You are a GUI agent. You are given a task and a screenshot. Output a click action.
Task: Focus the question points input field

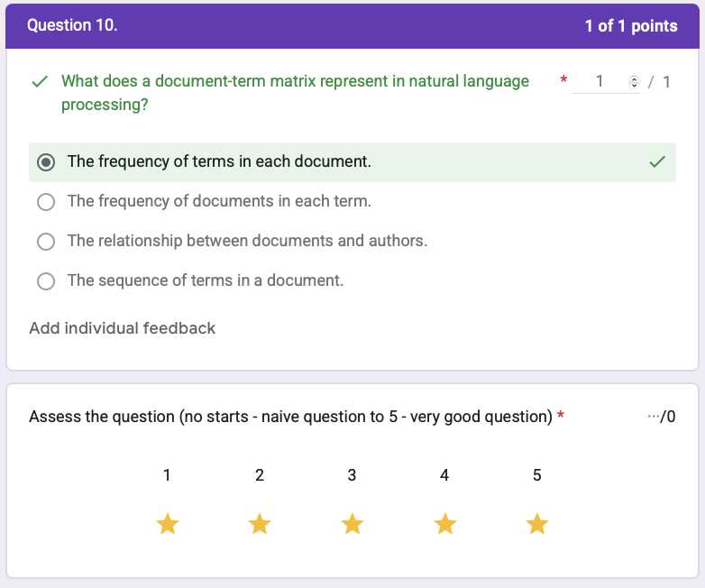click(x=599, y=82)
